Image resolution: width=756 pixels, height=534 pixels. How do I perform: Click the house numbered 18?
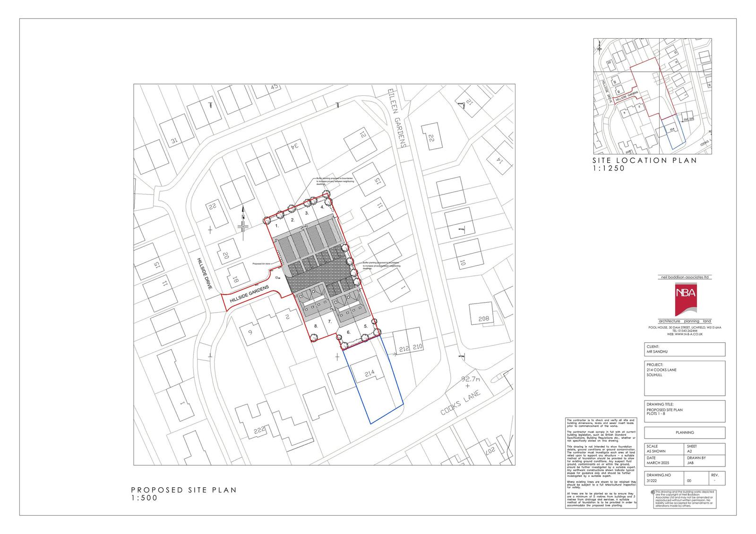(x=234, y=279)
